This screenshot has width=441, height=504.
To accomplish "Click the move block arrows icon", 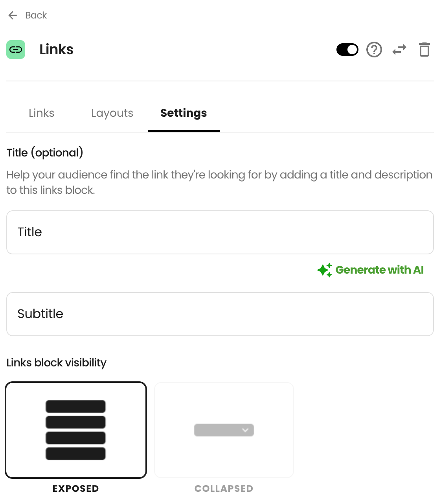I will point(399,50).
